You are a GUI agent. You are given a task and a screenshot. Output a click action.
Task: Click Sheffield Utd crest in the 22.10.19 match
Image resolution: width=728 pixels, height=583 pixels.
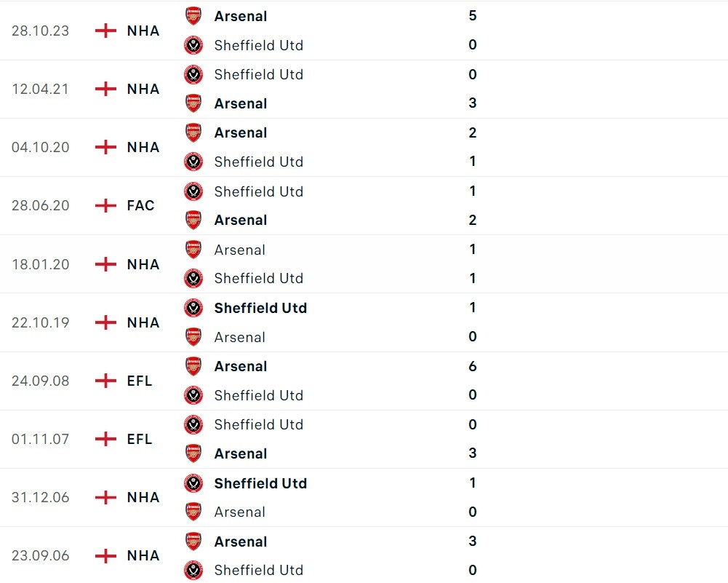coord(193,308)
